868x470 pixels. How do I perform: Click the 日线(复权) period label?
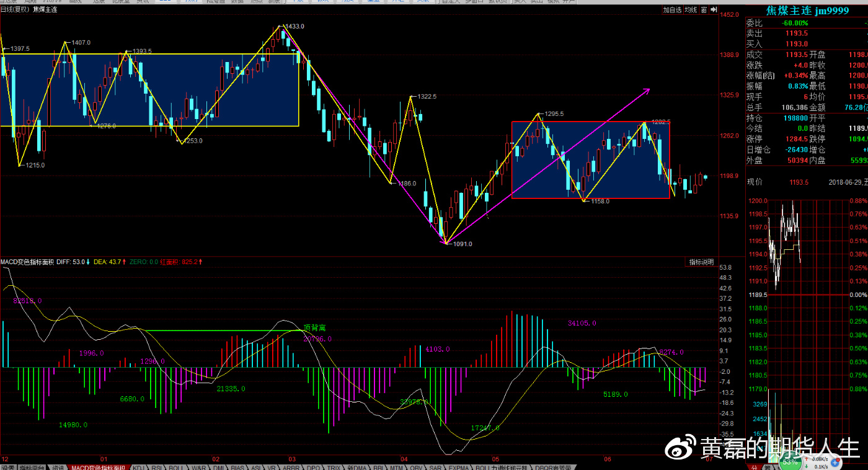click(15, 10)
